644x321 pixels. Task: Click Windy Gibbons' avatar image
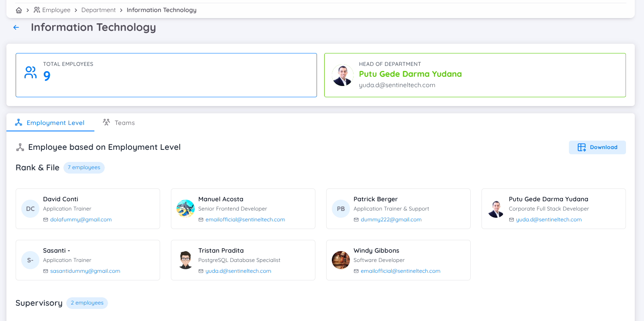(x=341, y=260)
